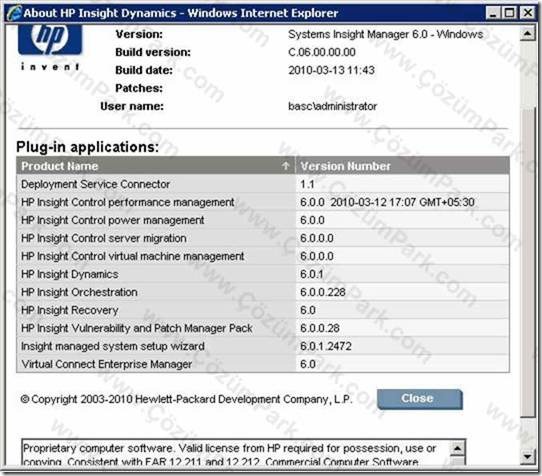Close the window with the X button

pos(528,13)
